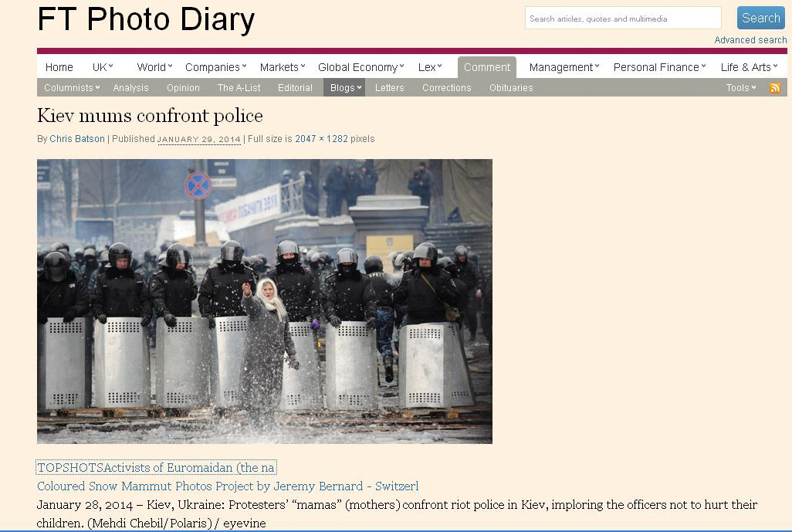The width and height of the screenshot is (792, 532).
Task: Open the TOPSHOTS Activists of Euromaidan link
Action: click(156, 467)
